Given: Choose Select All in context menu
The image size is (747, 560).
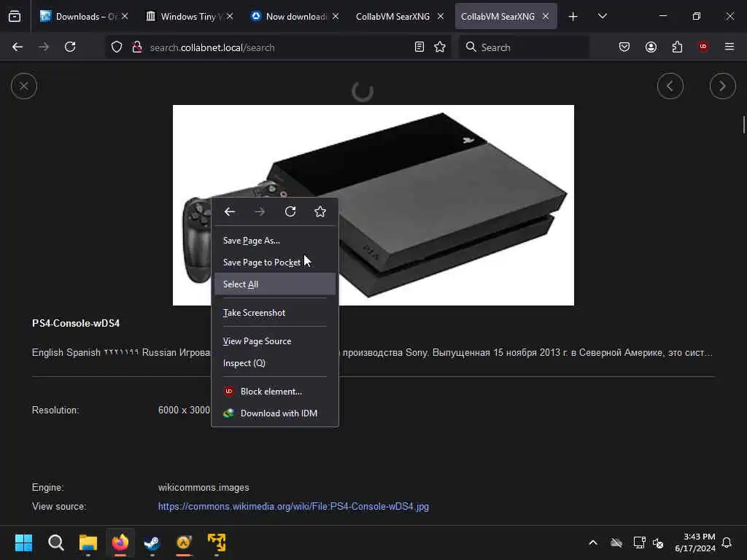Looking at the screenshot, I should 275,284.
